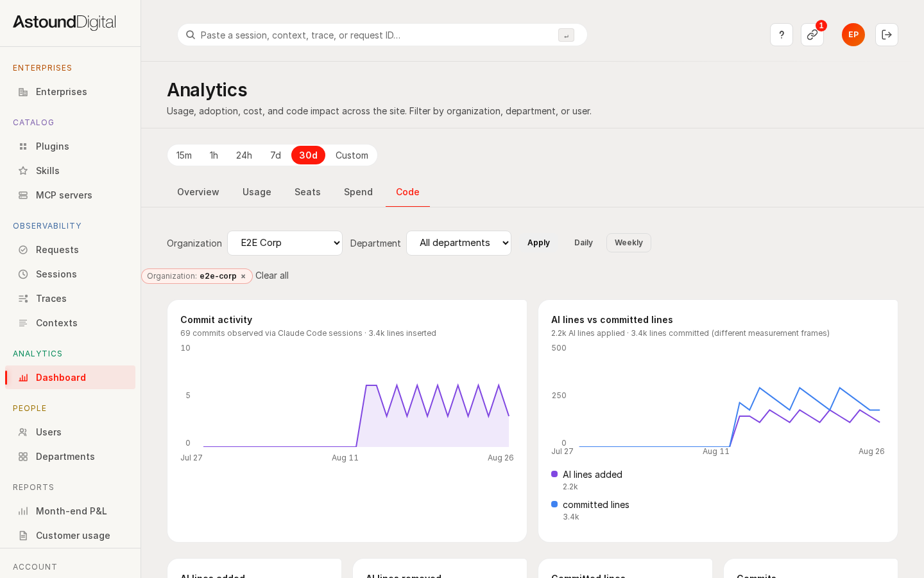Viewport: 924px width, 578px height.
Task: Click the Traces icon in sidebar
Action: point(23,299)
